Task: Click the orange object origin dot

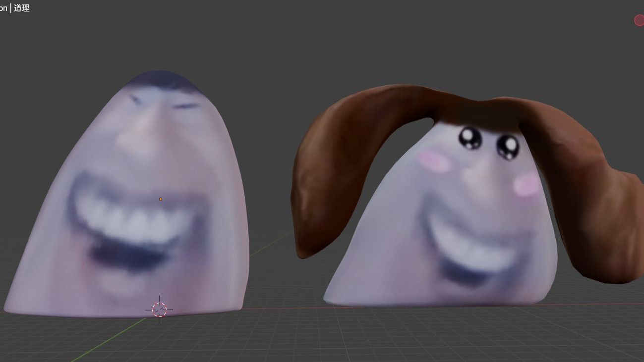Action: 160,199
